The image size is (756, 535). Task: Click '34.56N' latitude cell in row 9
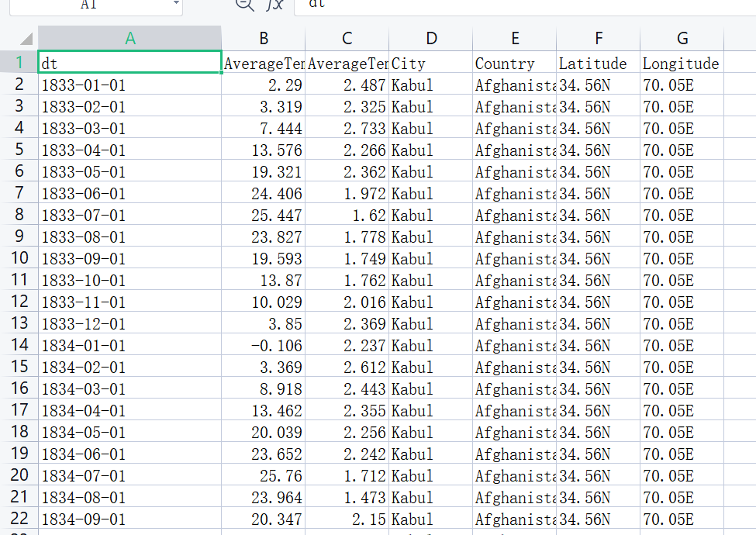coord(599,236)
